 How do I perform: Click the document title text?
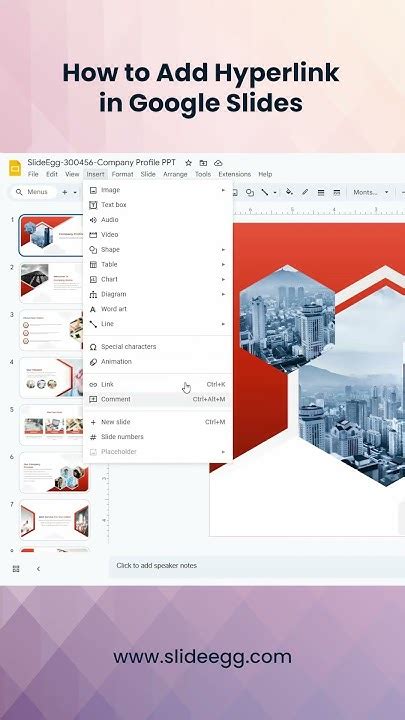[x=101, y=163]
